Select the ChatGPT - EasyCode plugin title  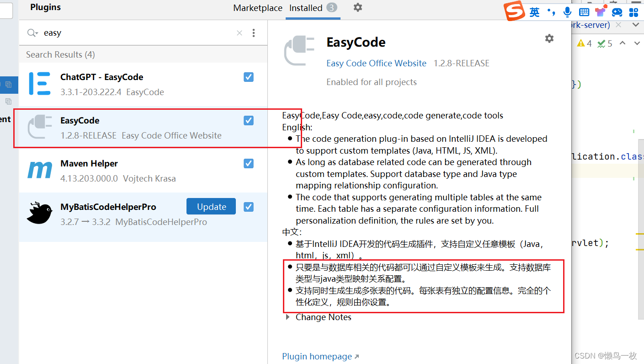[102, 77]
